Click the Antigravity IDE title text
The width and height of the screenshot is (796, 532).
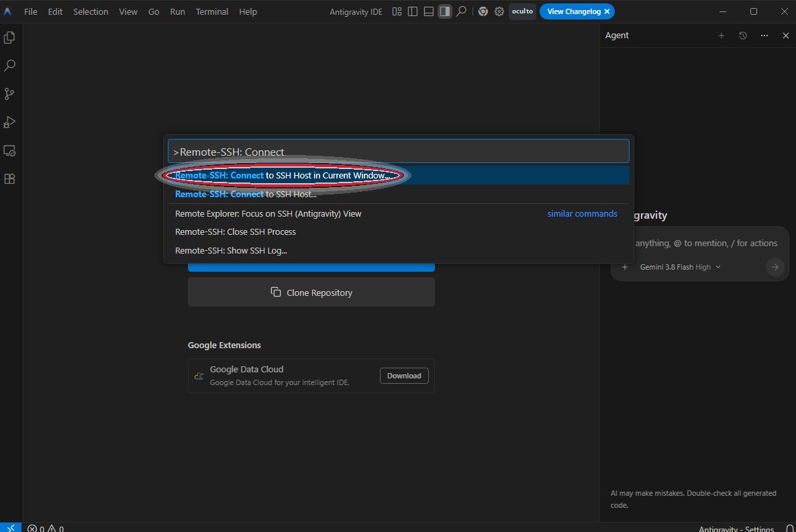pos(356,11)
